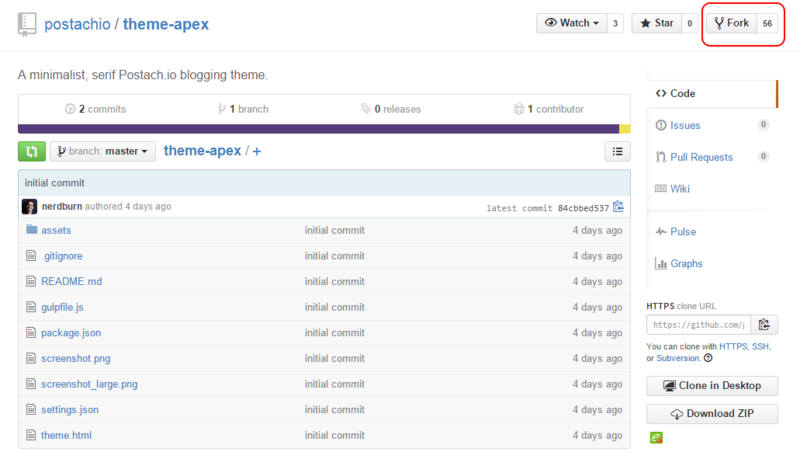Image resolution: width=800 pixels, height=452 pixels.
Task: Click into the HTTPS clone URL field
Action: [x=698, y=324]
